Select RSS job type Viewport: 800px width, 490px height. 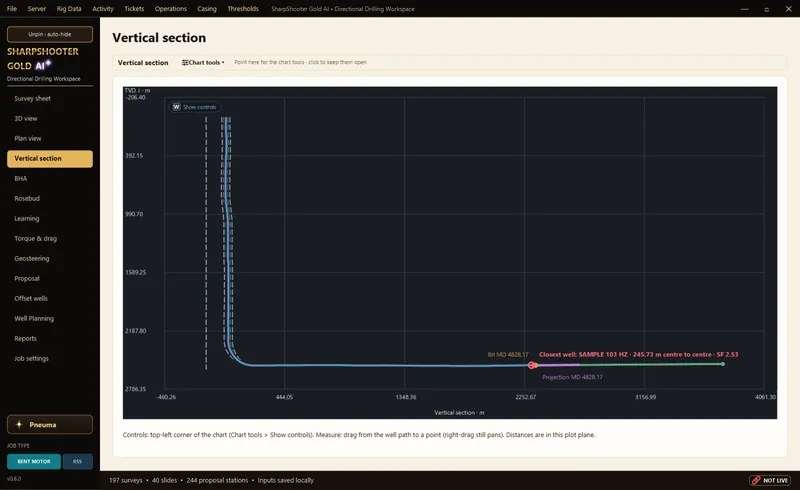pyautogui.click(x=78, y=461)
